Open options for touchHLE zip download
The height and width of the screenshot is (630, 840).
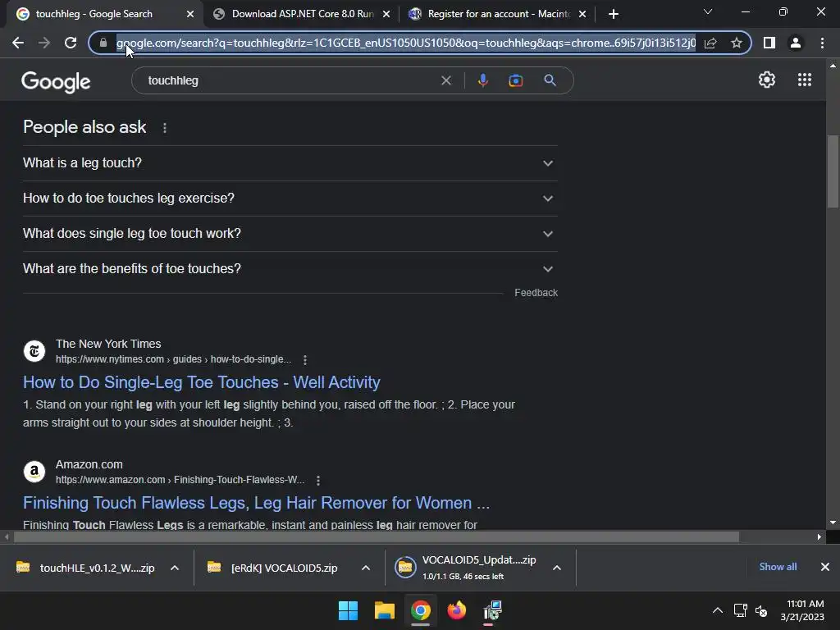[x=175, y=568]
